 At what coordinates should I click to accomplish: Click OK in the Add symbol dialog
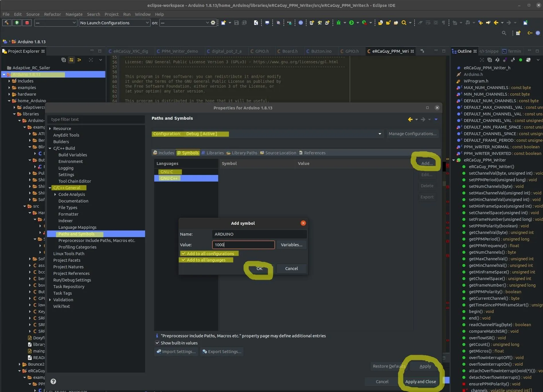click(259, 269)
